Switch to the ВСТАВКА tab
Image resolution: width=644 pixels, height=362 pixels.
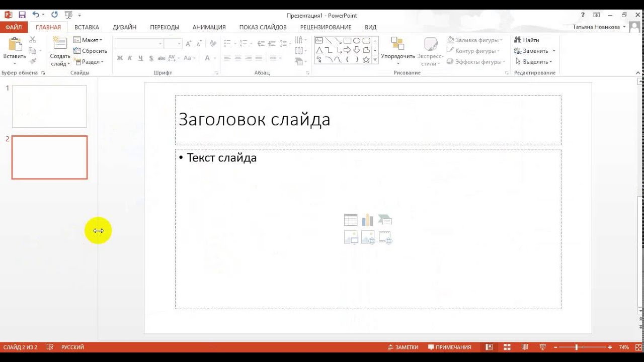click(x=87, y=27)
